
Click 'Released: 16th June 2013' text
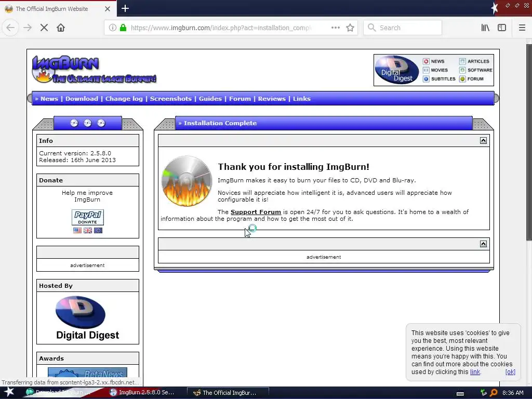pos(77,160)
